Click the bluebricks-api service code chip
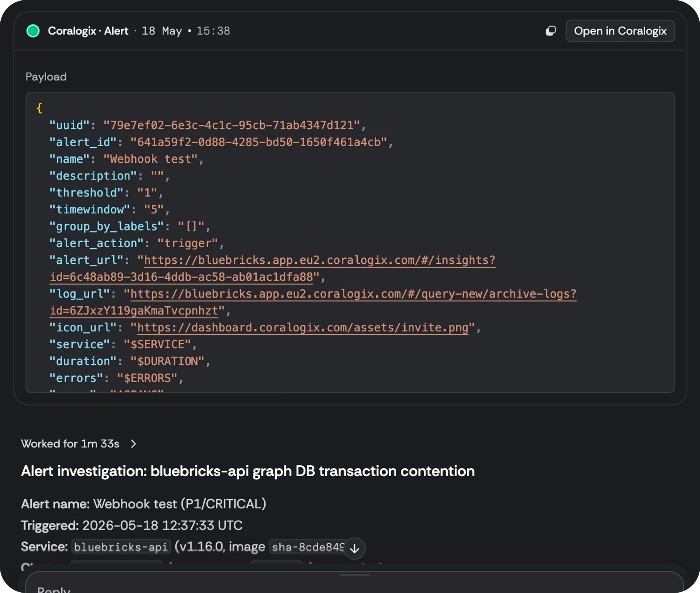This screenshot has height=593, width=700. tap(121, 547)
